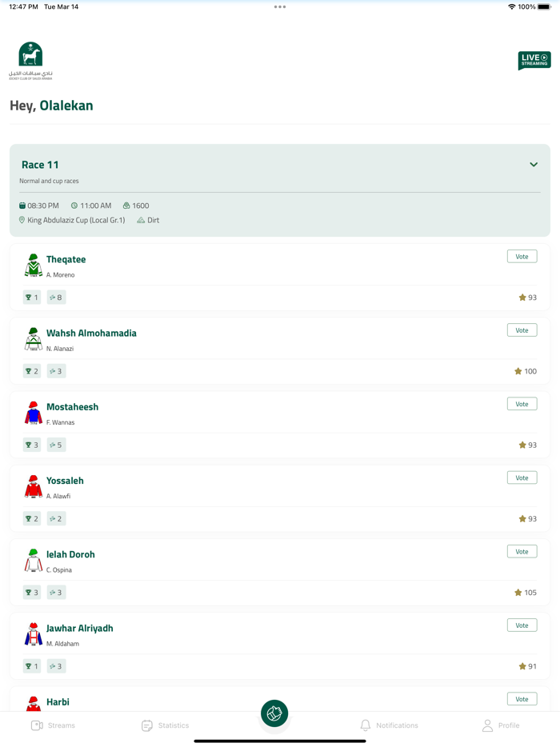Click the Jockey Club of Saudi Arabia logo
The width and height of the screenshot is (560, 747).
(31, 59)
